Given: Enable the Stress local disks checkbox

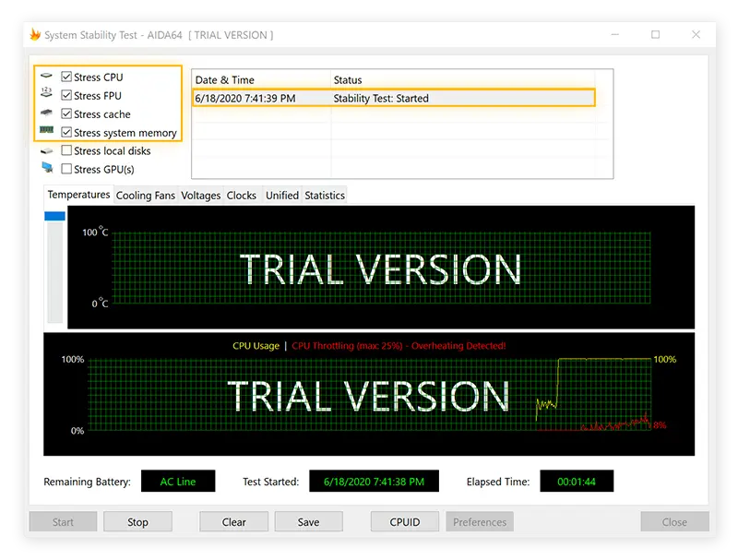Looking at the screenshot, I should coord(66,150).
